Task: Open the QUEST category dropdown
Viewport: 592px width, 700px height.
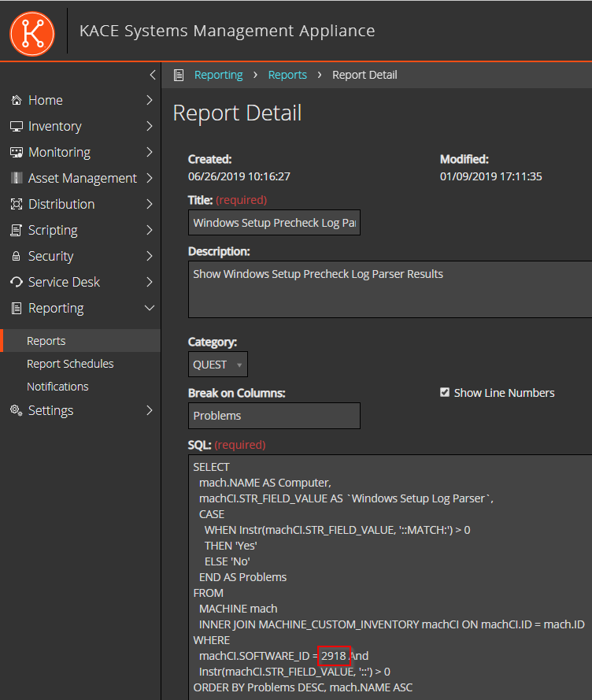Action: pyautogui.click(x=218, y=365)
